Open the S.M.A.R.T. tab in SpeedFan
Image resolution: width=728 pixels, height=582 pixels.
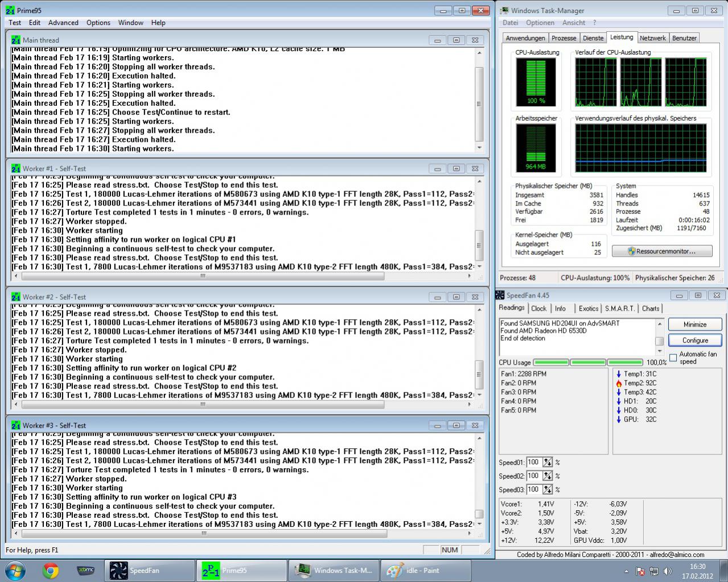620,308
